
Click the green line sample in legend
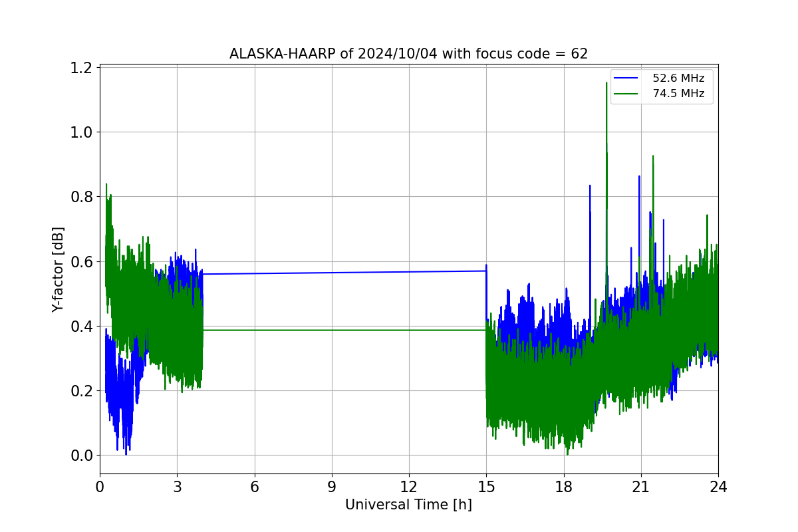[626, 94]
